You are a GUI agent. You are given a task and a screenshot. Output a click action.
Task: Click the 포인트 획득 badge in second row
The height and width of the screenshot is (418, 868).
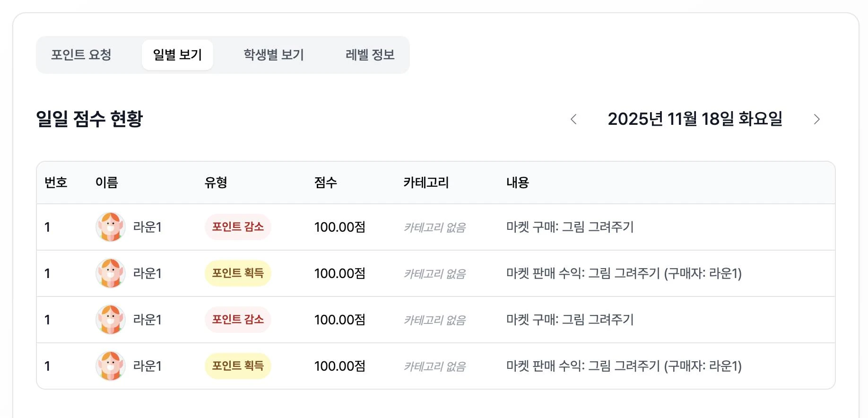point(238,273)
